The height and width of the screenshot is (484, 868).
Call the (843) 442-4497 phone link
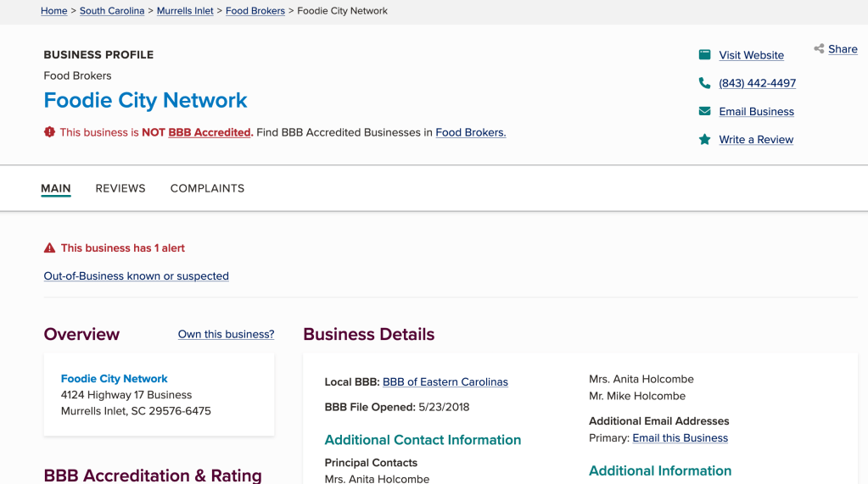pos(757,83)
